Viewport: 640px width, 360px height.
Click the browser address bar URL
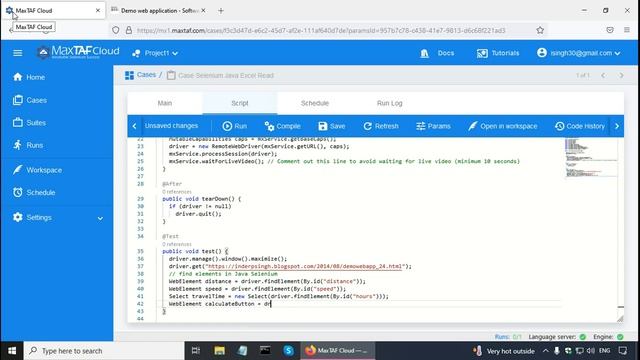coord(321,30)
